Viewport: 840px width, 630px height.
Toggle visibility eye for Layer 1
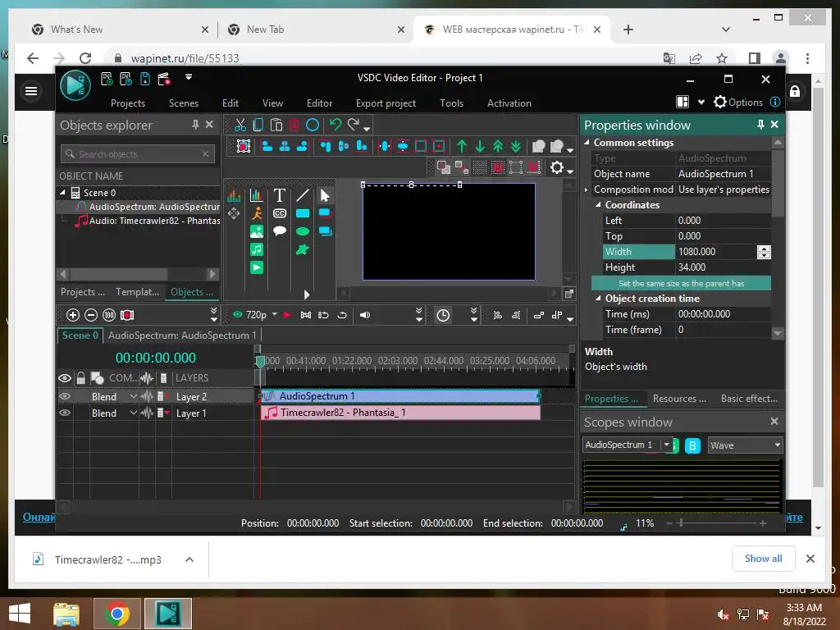click(x=65, y=413)
